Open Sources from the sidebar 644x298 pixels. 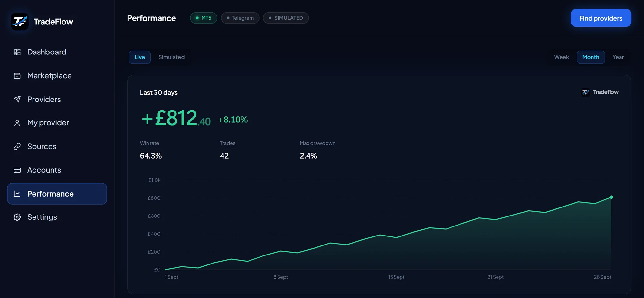[57, 147]
